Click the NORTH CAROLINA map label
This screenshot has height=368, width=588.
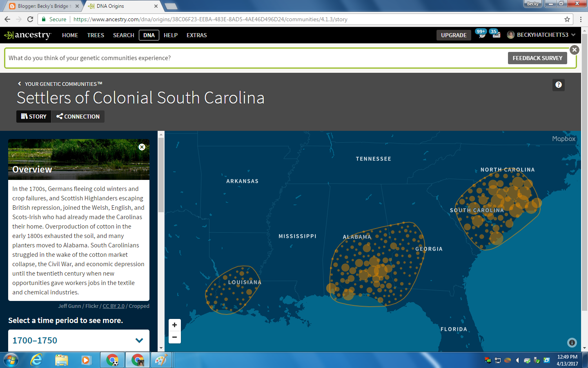(x=508, y=170)
